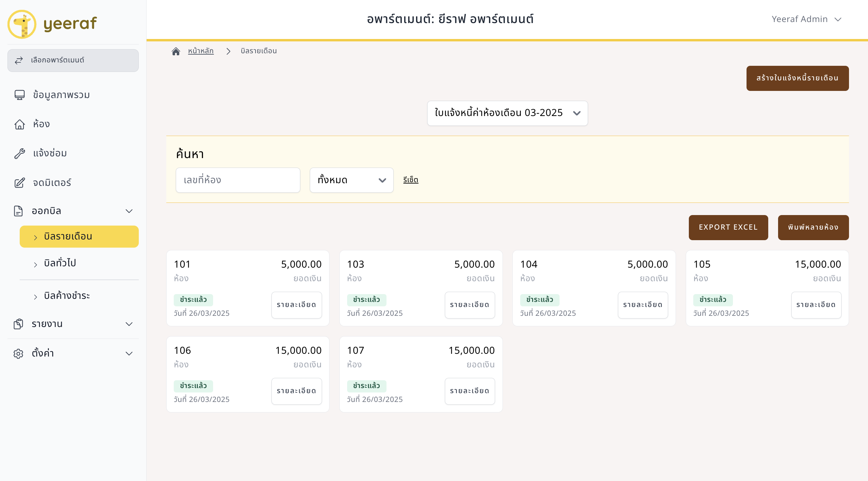Viewport: 868px width, 481px height.
Task: Click the บิลรายเดือน breadcrumb text
Action: pyautogui.click(x=259, y=51)
